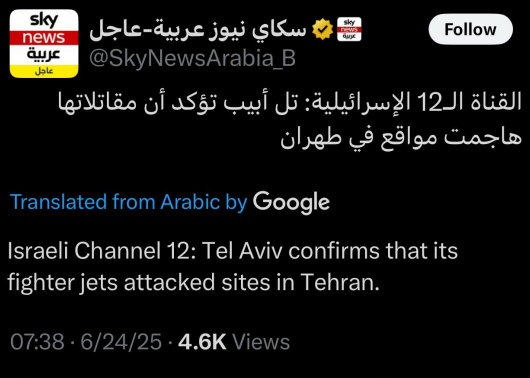Click Israeli Channel 12 in the translation
The width and height of the screenshot is (530, 378).
pyautogui.click(x=101, y=251)
